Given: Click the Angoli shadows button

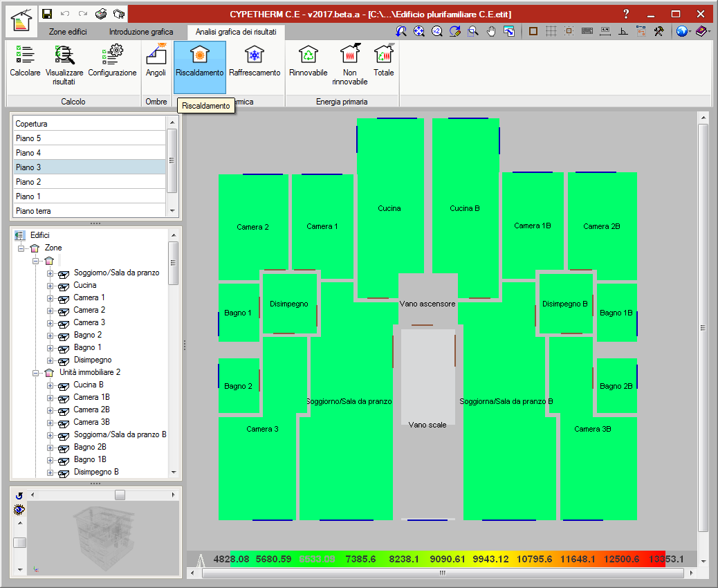Looking at the screenshot, I should click(156, 66).
